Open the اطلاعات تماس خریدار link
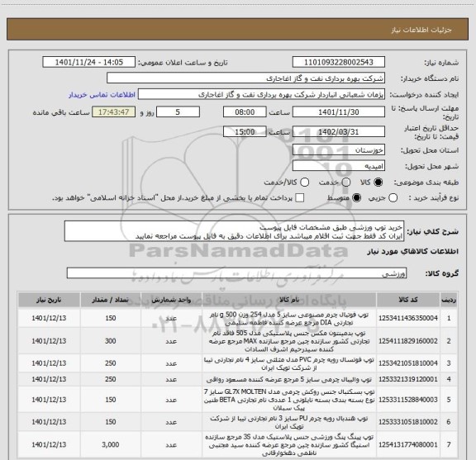Viewport: 476px width, 460px height. (102, 95)
